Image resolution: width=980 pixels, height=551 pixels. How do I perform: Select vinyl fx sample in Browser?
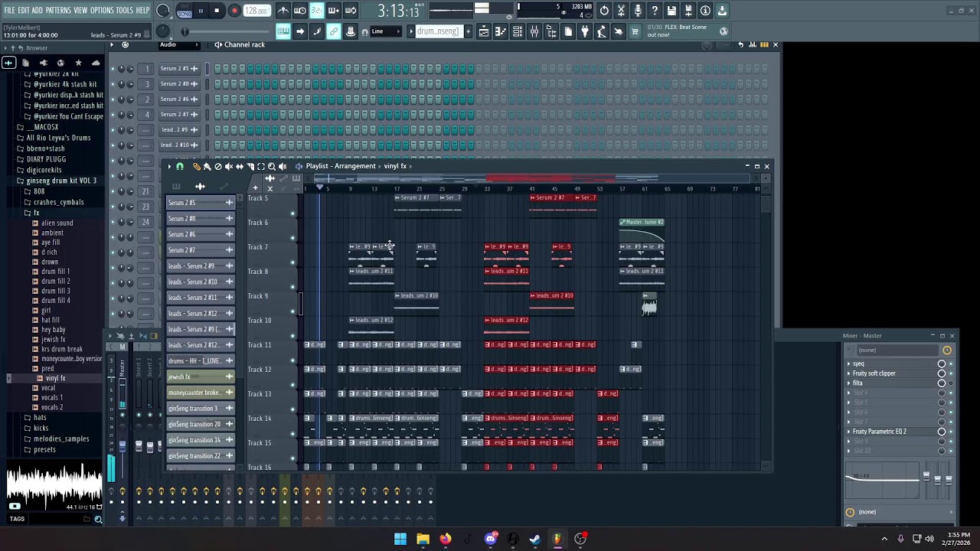pos(55,378)
